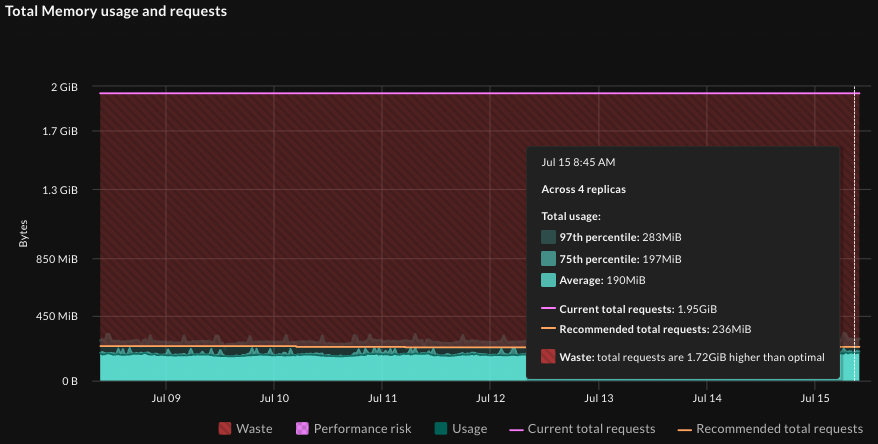Click the Jul 09 x-axis tick label
The width and height of the screenshot is (878, 444).
(166, 398)
